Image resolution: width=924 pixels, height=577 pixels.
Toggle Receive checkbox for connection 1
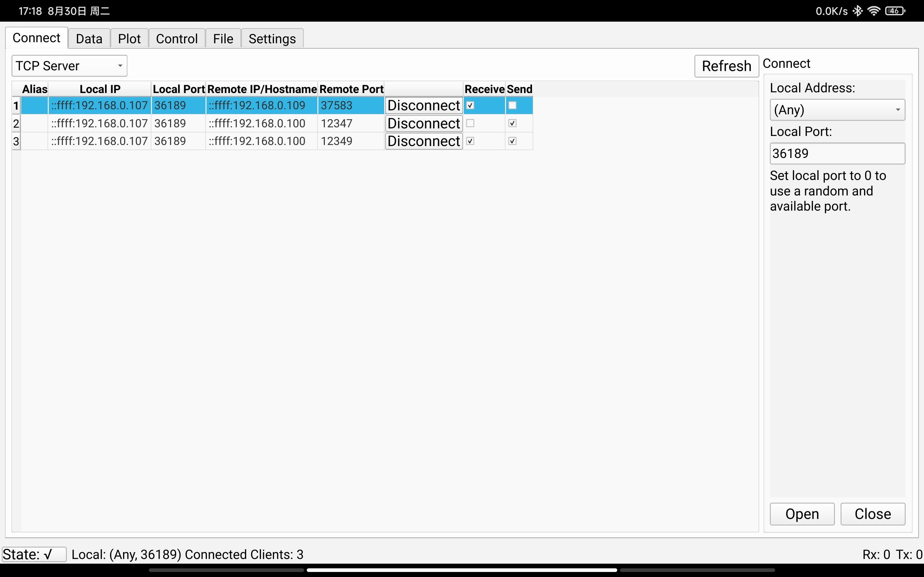point(470,105)
